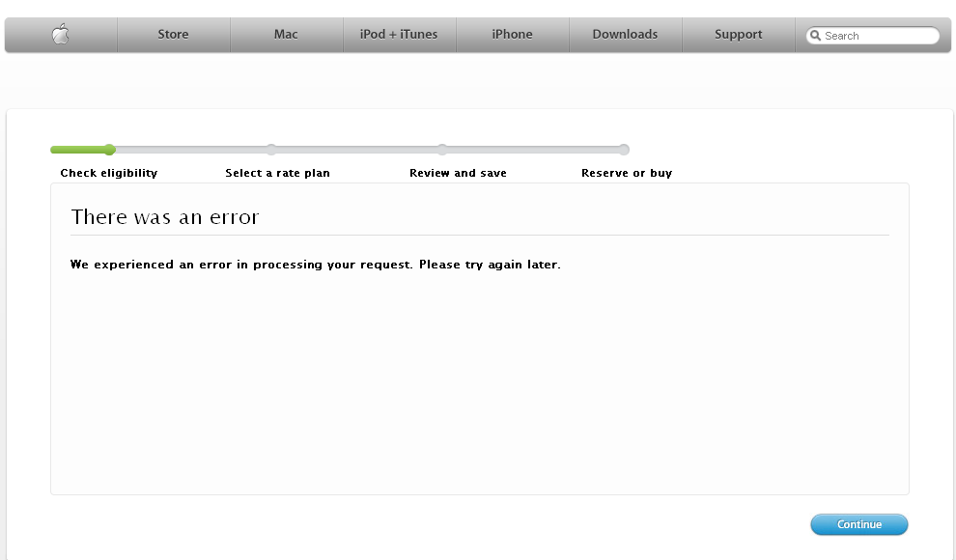
Task: Navigate to Apple Support
Action: pos(738,34)
